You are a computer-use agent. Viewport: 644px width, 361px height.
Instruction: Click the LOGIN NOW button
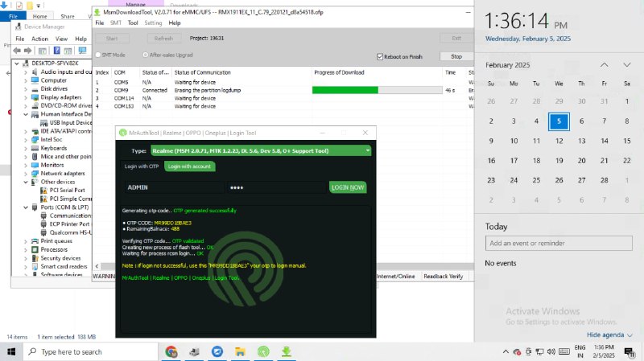[348, 187]
